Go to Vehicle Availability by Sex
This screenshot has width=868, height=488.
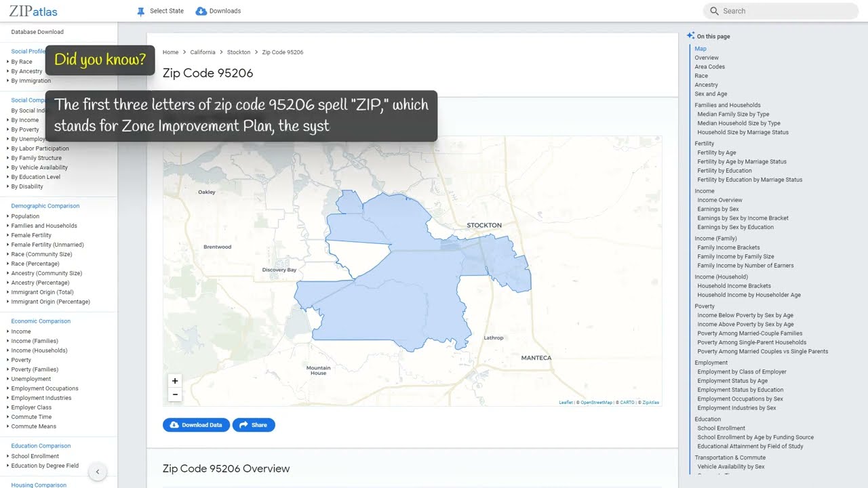[x=731, y=466]
